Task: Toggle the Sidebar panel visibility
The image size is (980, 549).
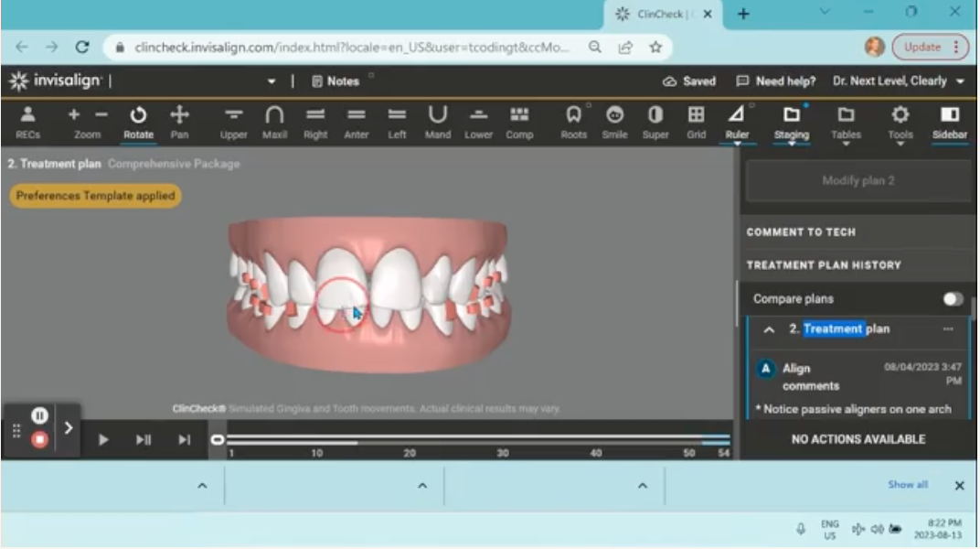Action: coord(950,123)
